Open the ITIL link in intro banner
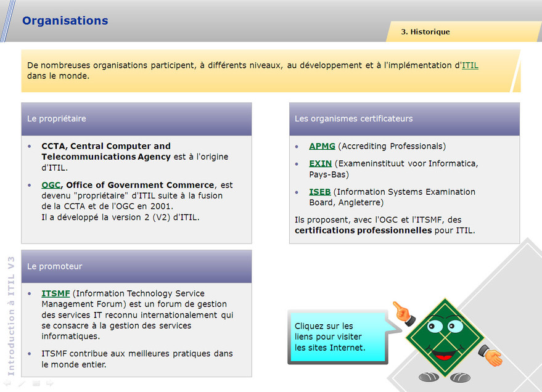The width and height of the screenshot is (542, 392). point(470,65)
